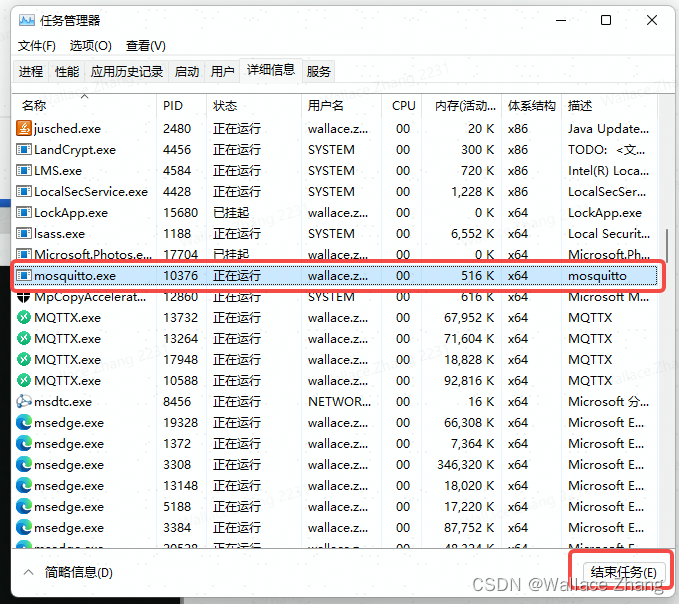
Task: Click the mosquitto.exe process icon
Action: pyautogui.click(x=24, y=275)
